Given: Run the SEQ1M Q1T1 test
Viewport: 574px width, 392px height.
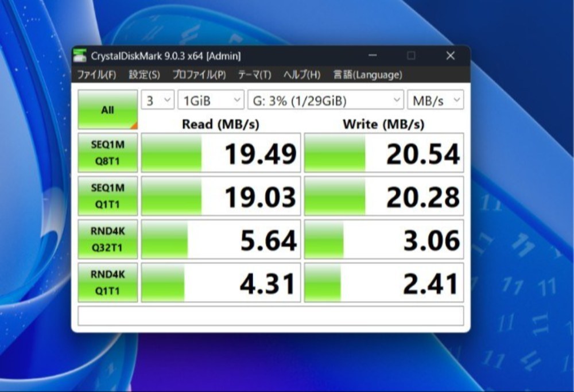Looking at the screenshot, I should pyautogui.click(x=108, y=196).
